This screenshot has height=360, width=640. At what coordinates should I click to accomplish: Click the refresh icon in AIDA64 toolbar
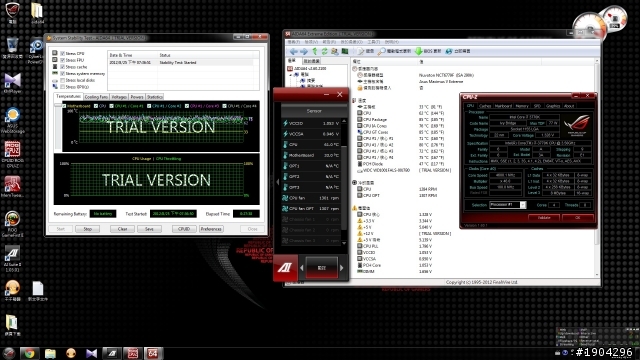[x=324, y=51]
